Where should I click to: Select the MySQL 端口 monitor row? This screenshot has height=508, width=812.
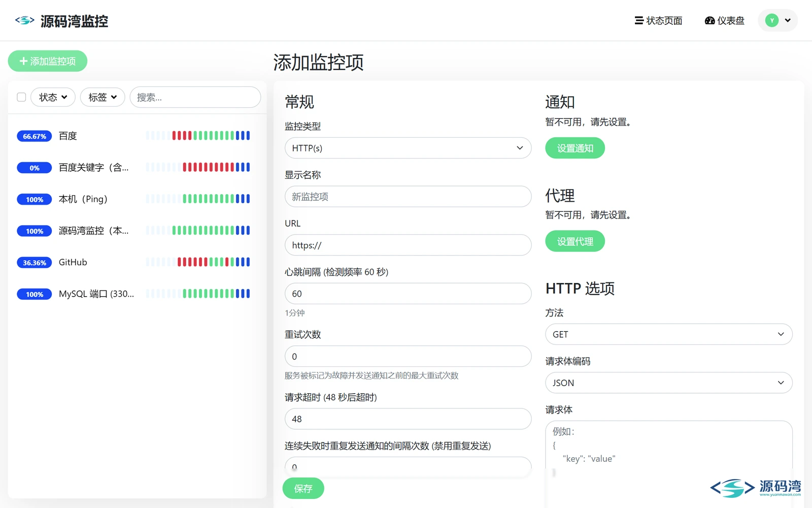coord(137,294)
